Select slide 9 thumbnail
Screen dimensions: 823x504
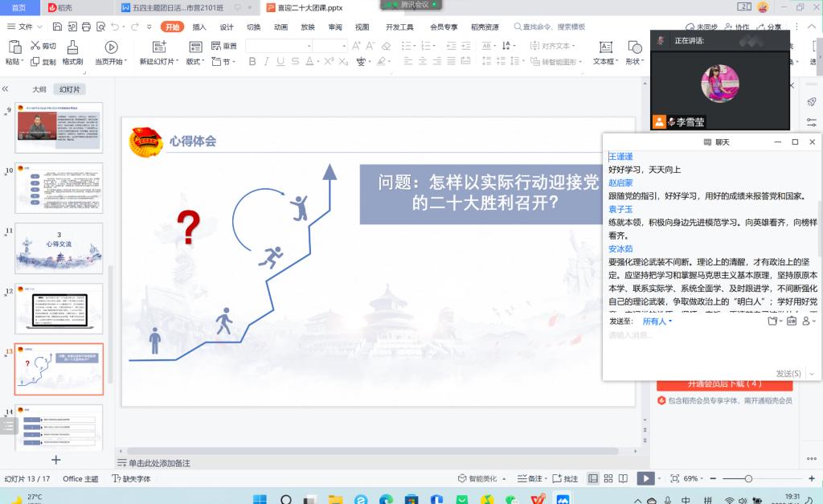pyautogui.click(x=59, y=128)
